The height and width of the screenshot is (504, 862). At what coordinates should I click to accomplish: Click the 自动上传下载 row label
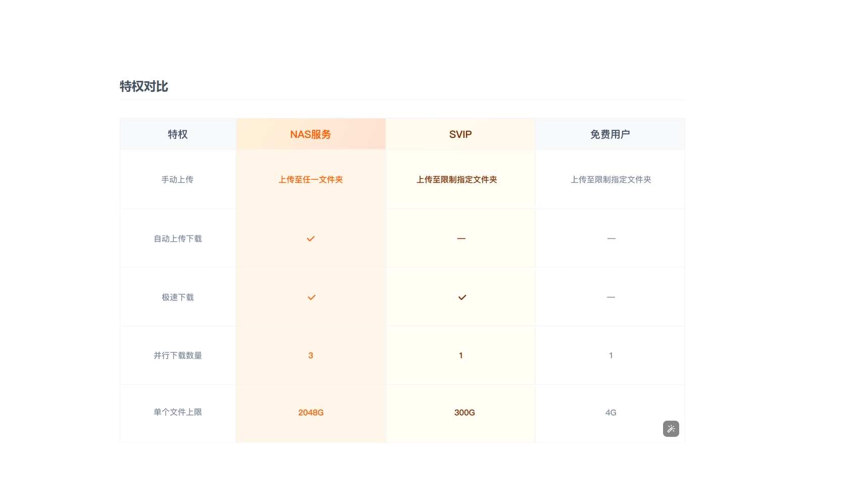pos(178,238)
